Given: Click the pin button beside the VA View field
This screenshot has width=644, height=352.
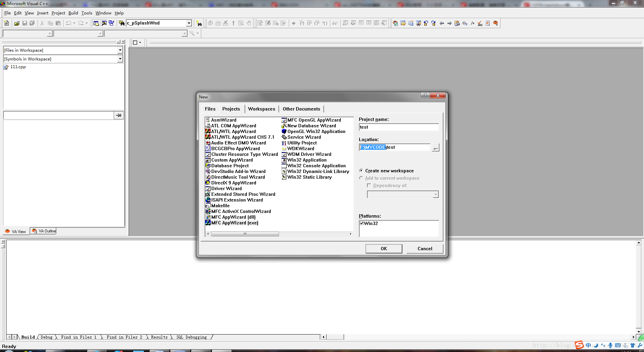Looking at the screenshot, I should pyautogui.click(x=119, y=115).
